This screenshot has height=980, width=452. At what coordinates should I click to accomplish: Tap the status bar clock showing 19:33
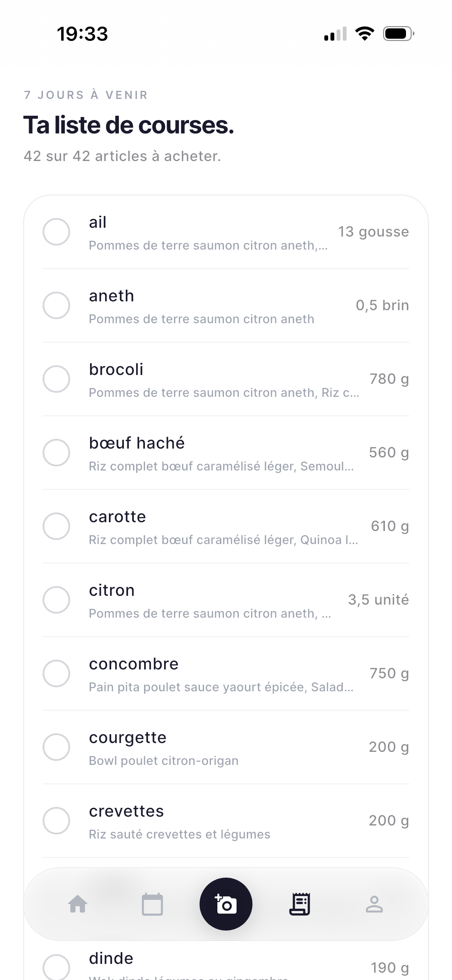(x=82, y=34)
